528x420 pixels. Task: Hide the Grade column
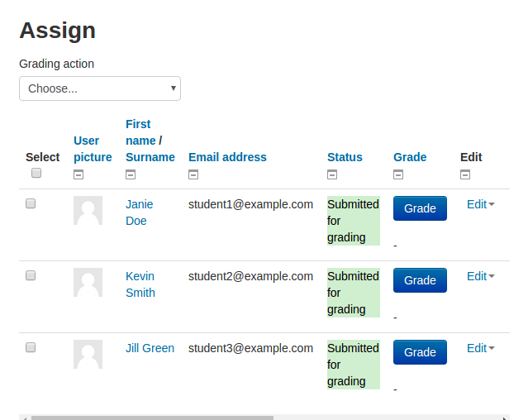pyautogui.click(x=398, y=174)
